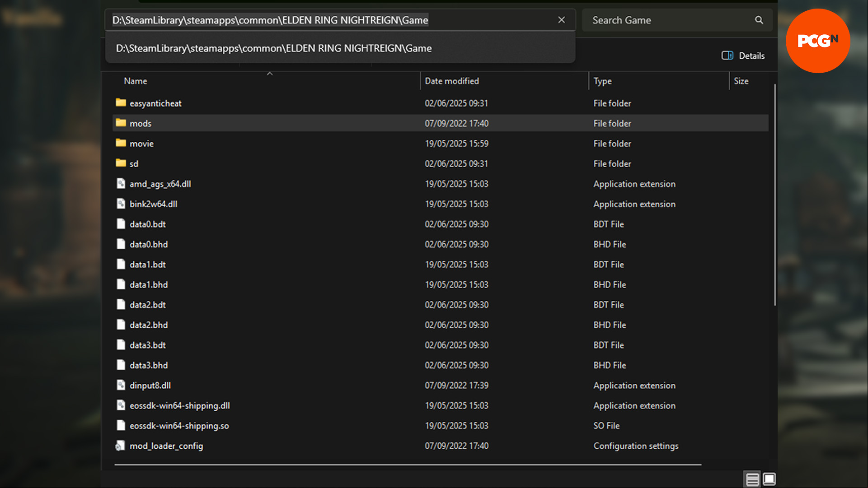The width and height of the screenshot is (868, 488).
Task: Sort by the Type column header
Action: [x=602, y=81]
